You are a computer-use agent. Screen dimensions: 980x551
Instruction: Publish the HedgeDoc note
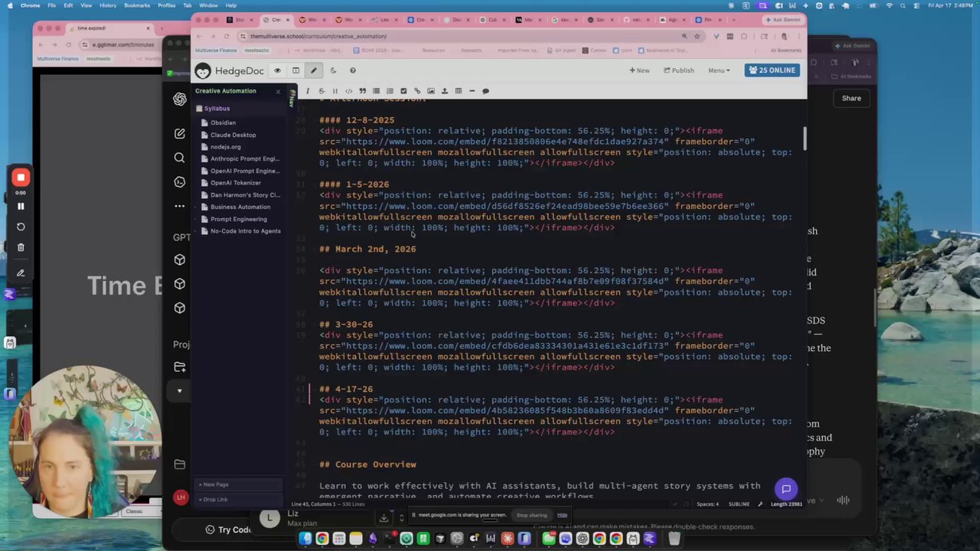pos(679,70)
